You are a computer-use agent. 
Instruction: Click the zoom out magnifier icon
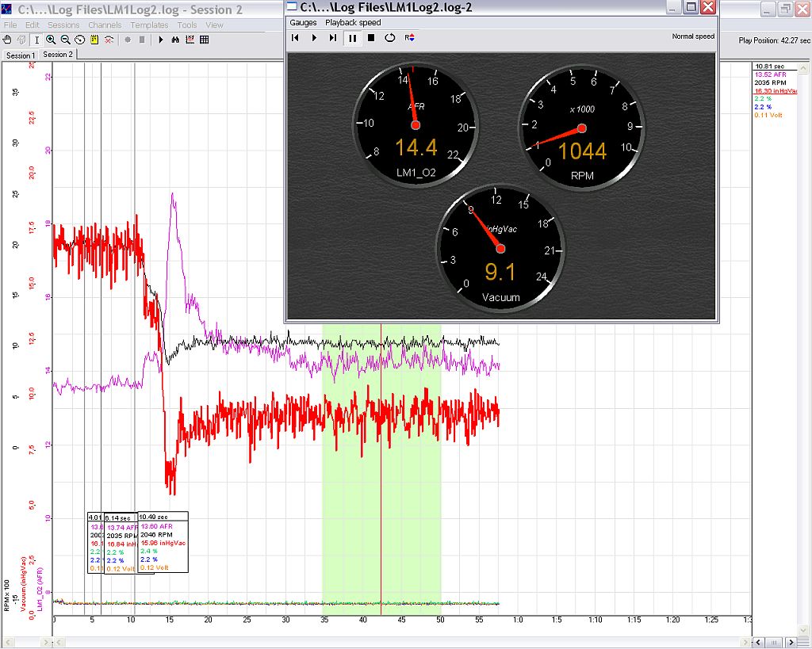click(65, 40)
